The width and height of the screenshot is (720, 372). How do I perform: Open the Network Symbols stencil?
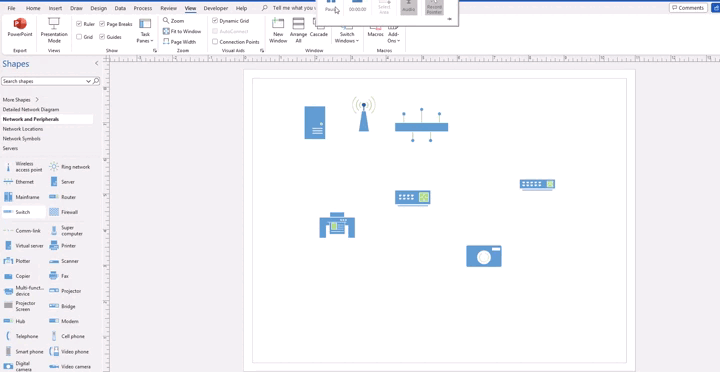click(x=22, y=139)
